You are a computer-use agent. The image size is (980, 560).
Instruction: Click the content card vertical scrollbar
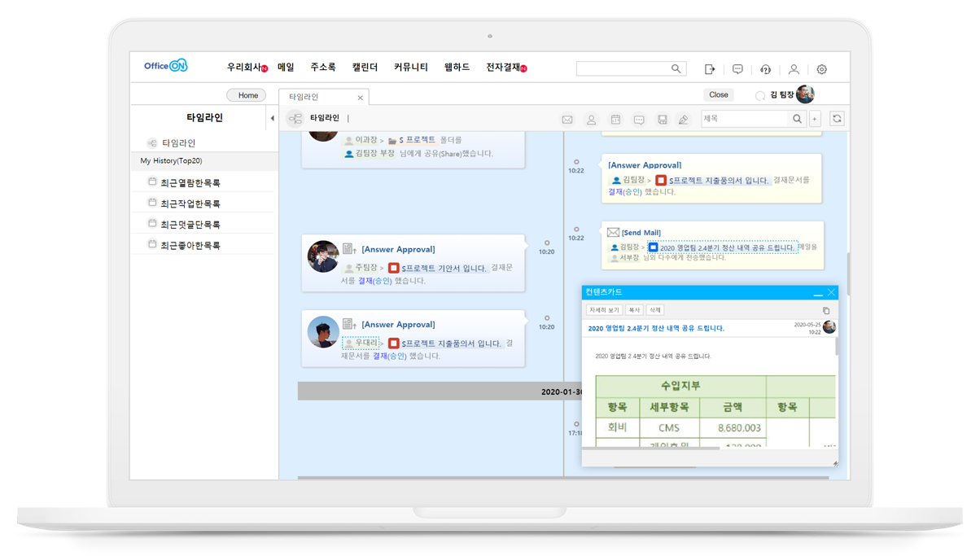[x=836, y=347]
